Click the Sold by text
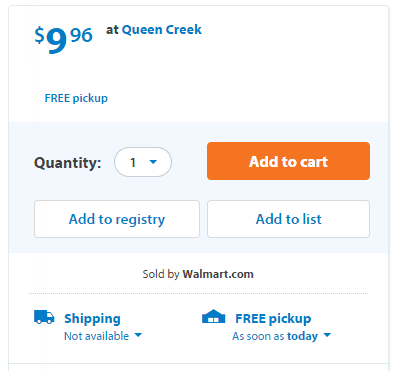The width and height of the screenshot is (399, 371). (x=161, y=274)
